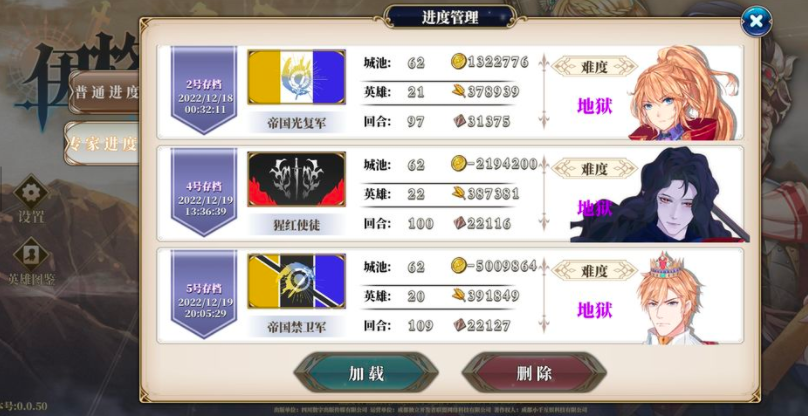Screen dimensions: 808x416
Task: Click the food icon beside 387381
Action: click(459, 194)
